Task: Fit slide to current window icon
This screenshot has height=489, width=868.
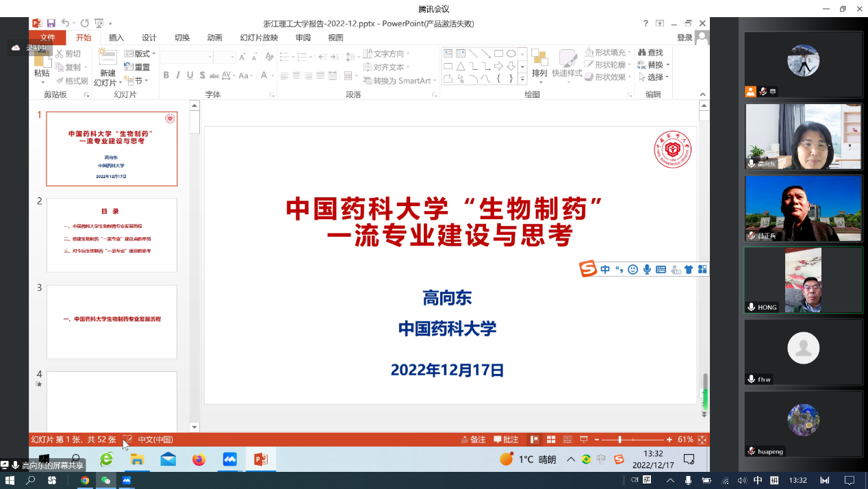Action: pyautogui.click(x=702, y=440)
